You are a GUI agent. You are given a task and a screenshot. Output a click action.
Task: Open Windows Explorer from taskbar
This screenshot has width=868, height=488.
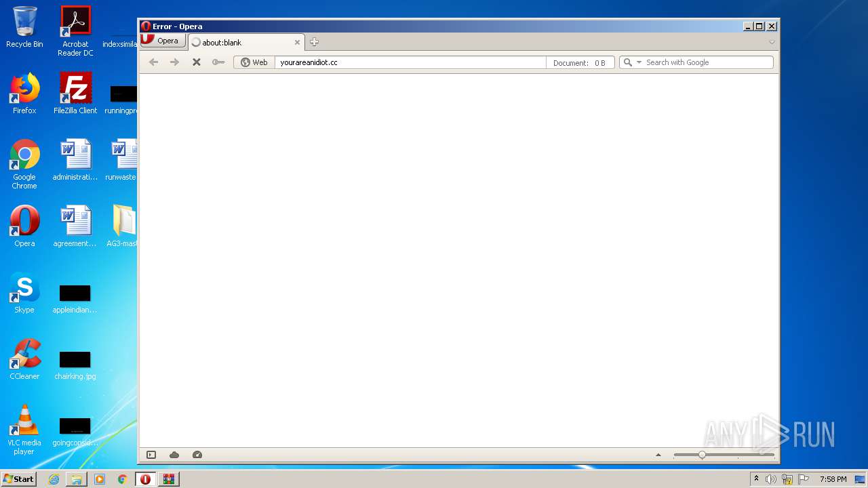click(x=77, y=479)
